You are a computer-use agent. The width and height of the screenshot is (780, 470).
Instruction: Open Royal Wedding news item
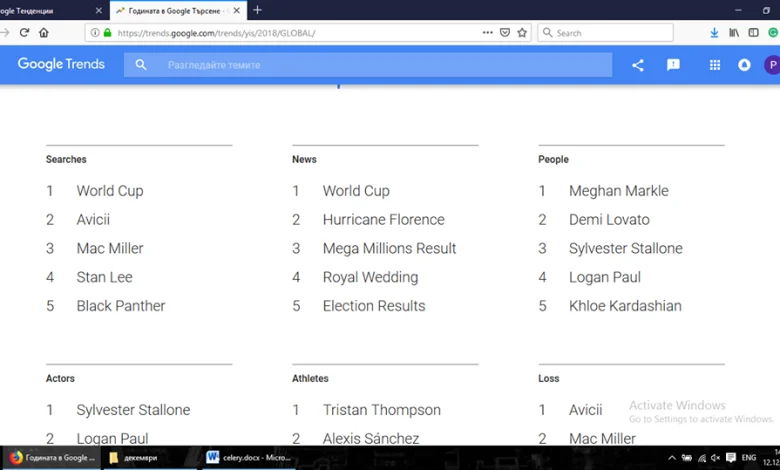[371, 277]
